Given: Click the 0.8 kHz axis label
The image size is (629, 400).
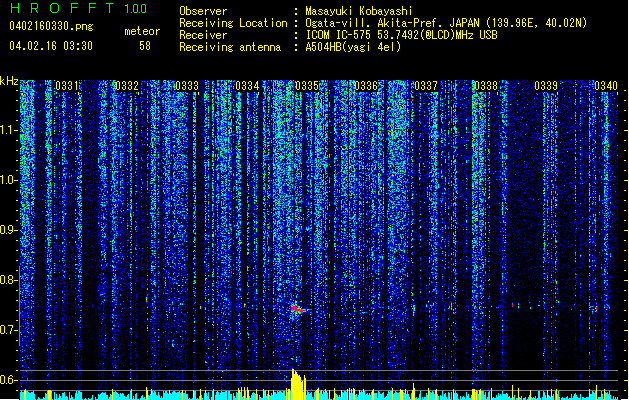Looking at the screenshot, I should pyautogui.click(x=9, y=280).
